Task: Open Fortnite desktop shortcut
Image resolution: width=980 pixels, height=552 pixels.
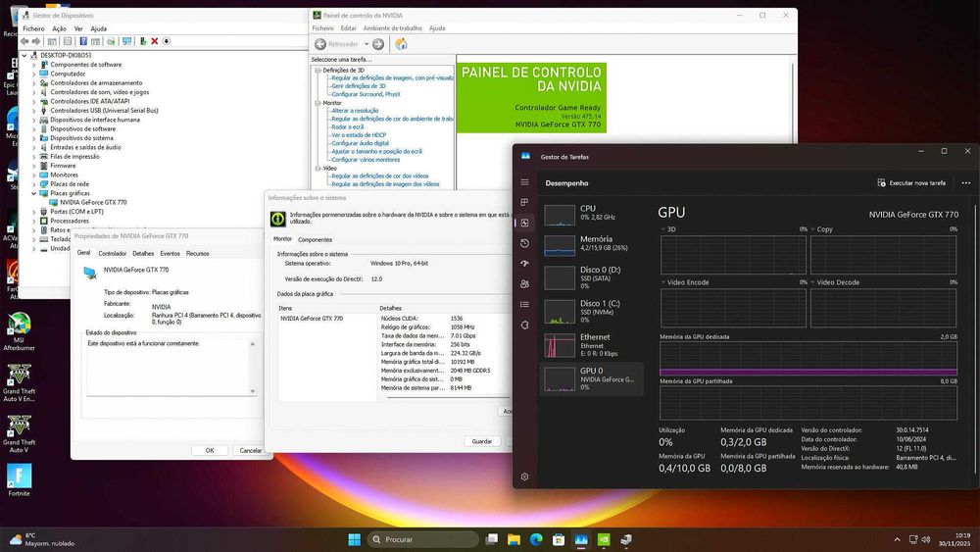Action: coord(19,480)
